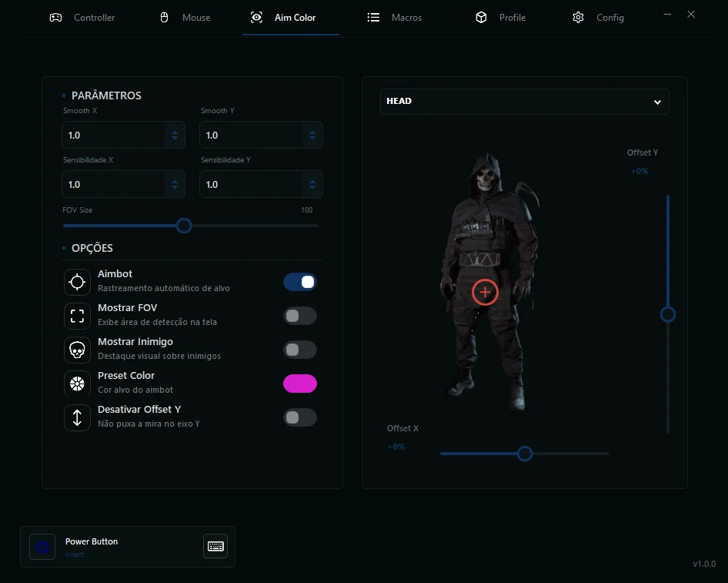Viewport: 728px width, 583px height.
Task: Click the Aim Color eye-target icon
Action: point(256,18)
